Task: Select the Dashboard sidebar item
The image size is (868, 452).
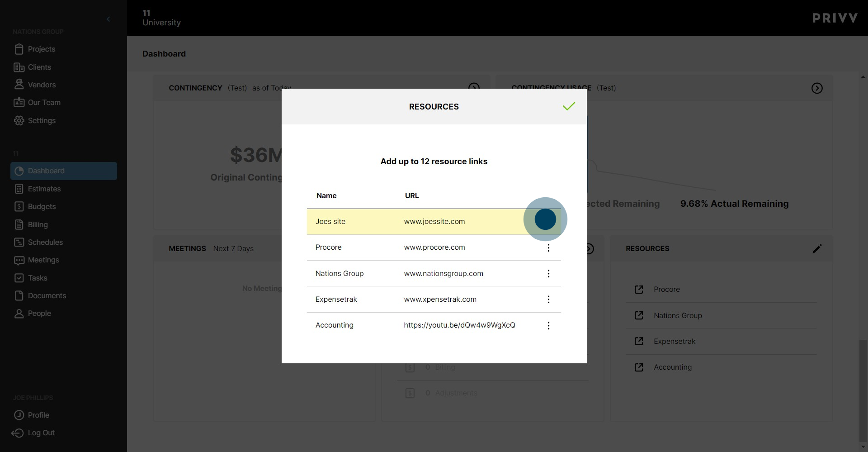Action: (x=64, y=171)
